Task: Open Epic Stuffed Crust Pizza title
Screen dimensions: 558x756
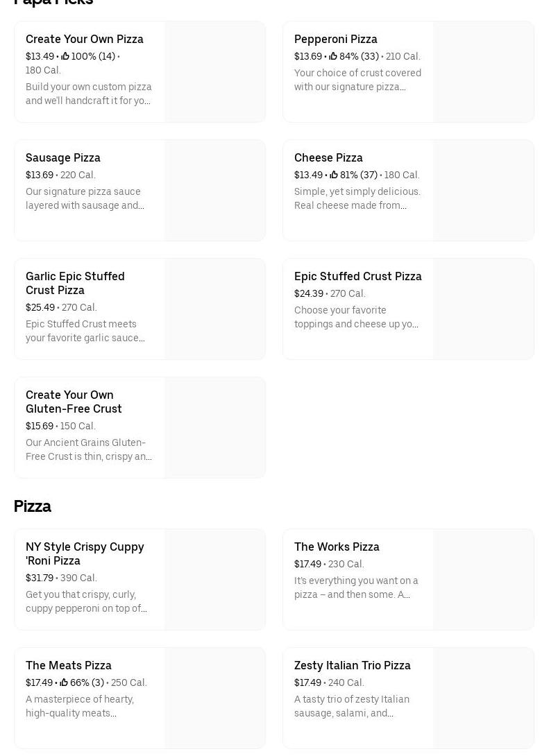Action: point(357,276)
